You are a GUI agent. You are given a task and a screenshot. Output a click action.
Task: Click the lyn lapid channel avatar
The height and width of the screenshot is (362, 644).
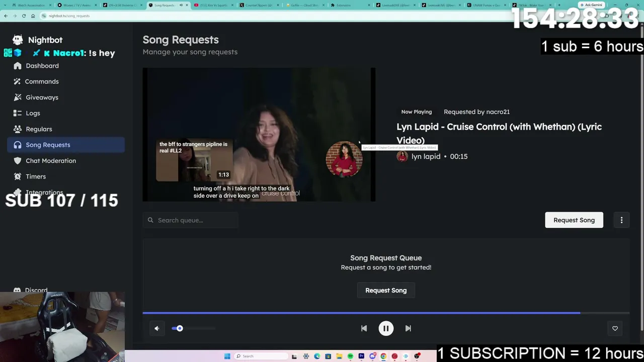pyautogui.click(x=402, y=156)
